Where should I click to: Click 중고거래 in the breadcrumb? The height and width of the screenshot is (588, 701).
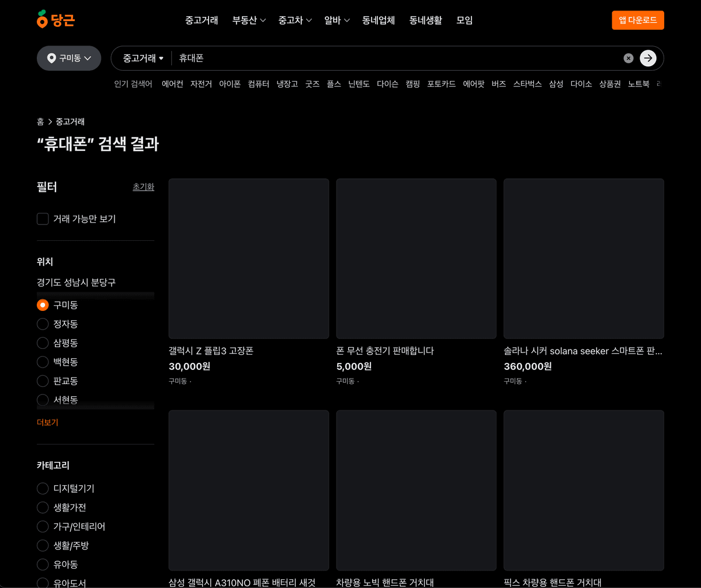click(x=70, y=122)
